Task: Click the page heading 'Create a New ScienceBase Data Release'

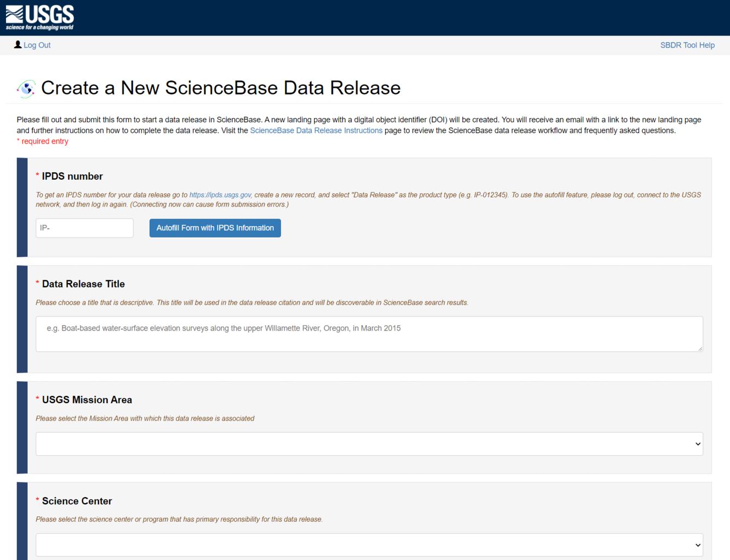Action: (x=221, y=88)
